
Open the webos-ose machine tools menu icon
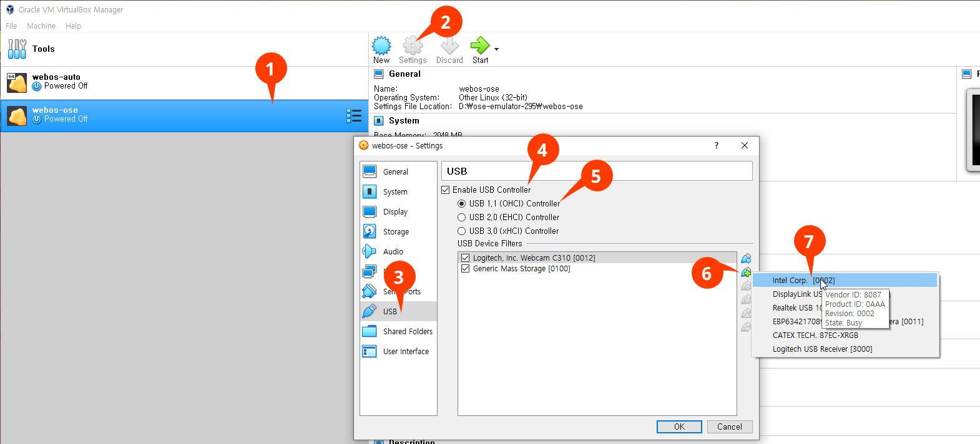coord(354,115)
